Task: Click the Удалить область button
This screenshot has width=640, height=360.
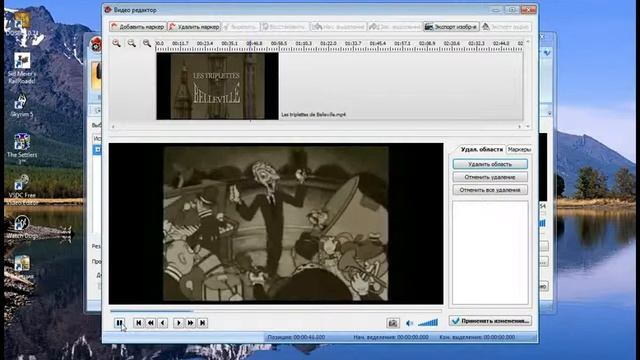Action: pyautogui.click(x=490, y=164)
